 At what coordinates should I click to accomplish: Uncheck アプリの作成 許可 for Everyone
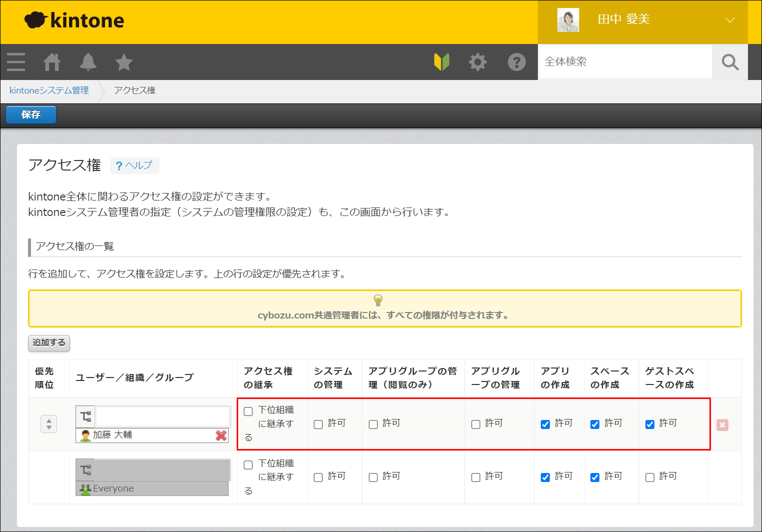tap(545, 477)
